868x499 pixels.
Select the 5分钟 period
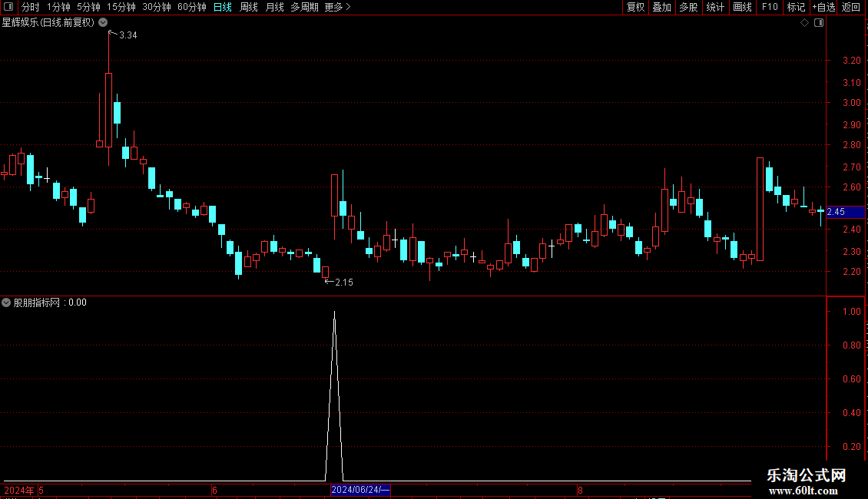(x=88, y=7)
